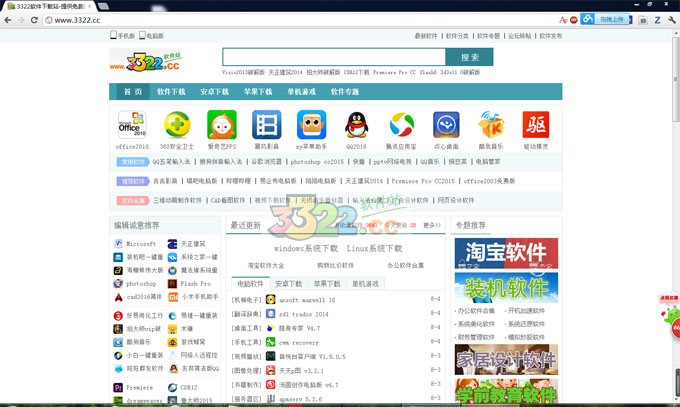Open the office2010 app icon
The width and height of the screenshot is (680, 407).
[132, 125]
